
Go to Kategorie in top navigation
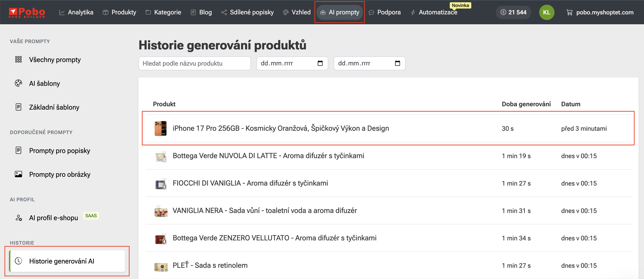click(x=163, y=12)
